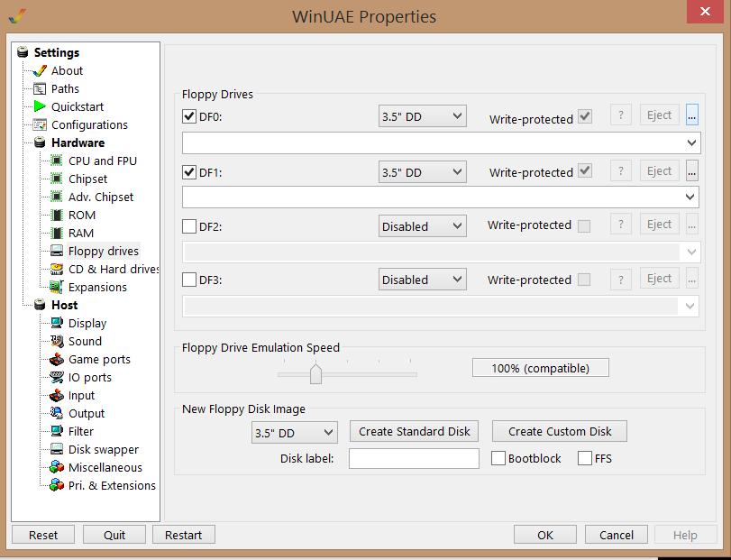
Task: Expand DF2 disk image path dropdown
Action: pyautogui.click(x=691, y=252)
